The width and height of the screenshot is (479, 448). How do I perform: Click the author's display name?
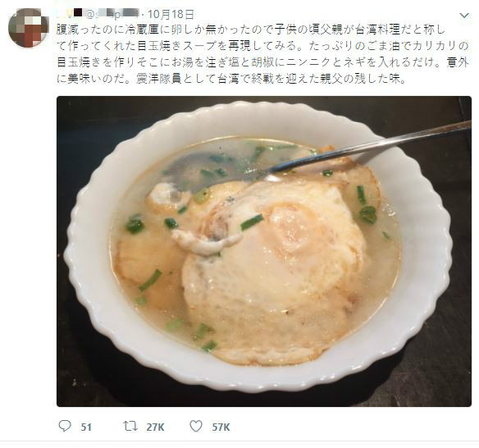tap(70, 13)
